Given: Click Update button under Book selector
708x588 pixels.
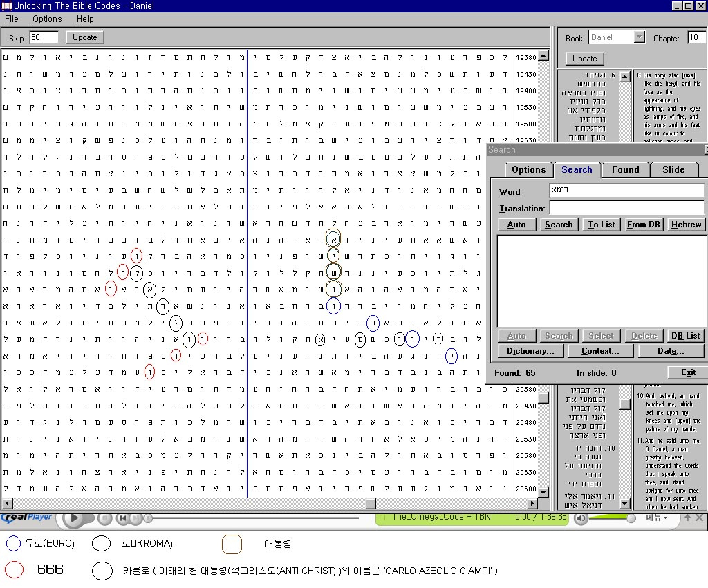Looking at the screenshot, I should (x=585, y=59).
